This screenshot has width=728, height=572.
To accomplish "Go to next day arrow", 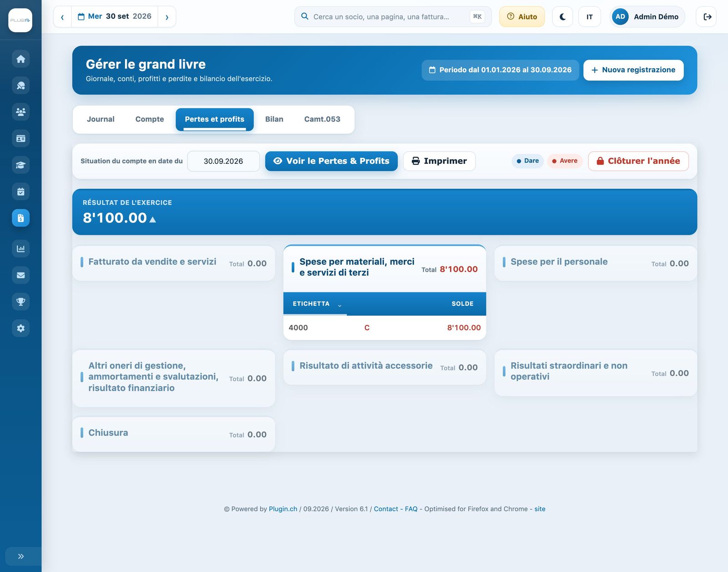I will click(167, 17).
